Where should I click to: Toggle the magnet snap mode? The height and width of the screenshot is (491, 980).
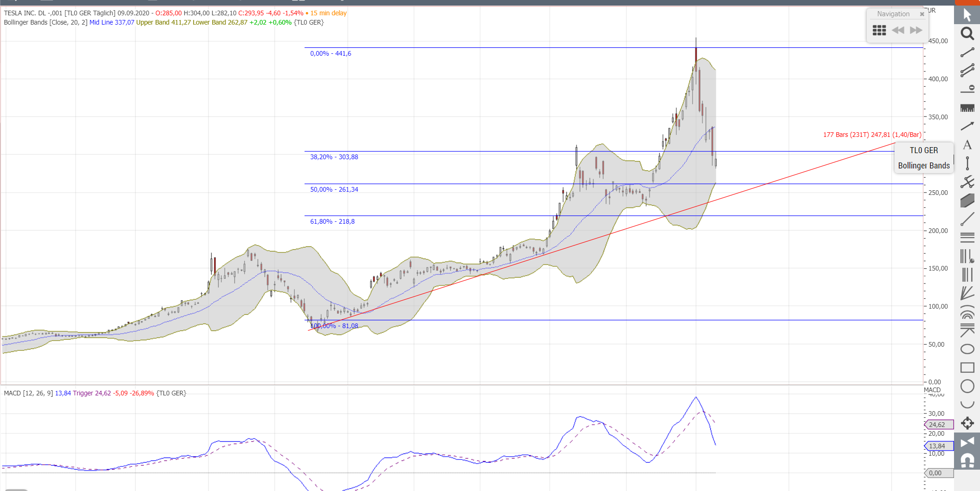[x=967, y=461]
